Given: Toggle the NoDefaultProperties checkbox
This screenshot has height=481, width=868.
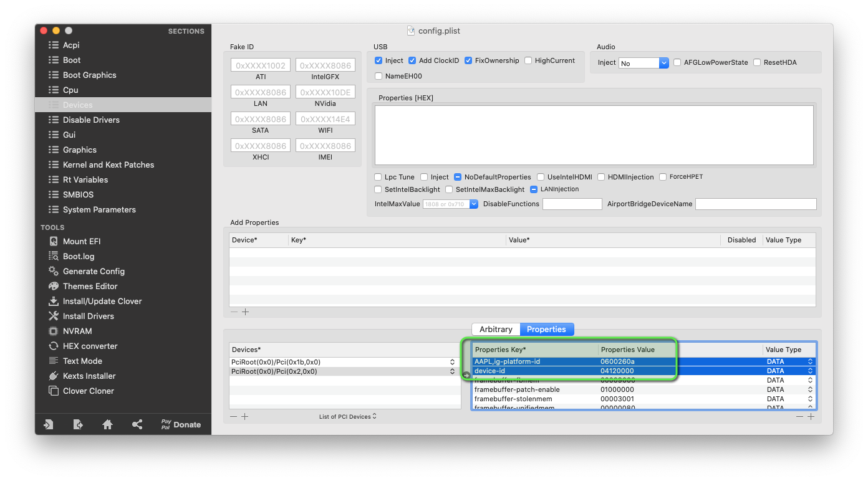Looking at the screenshot, I should click(x=458, y=177).
